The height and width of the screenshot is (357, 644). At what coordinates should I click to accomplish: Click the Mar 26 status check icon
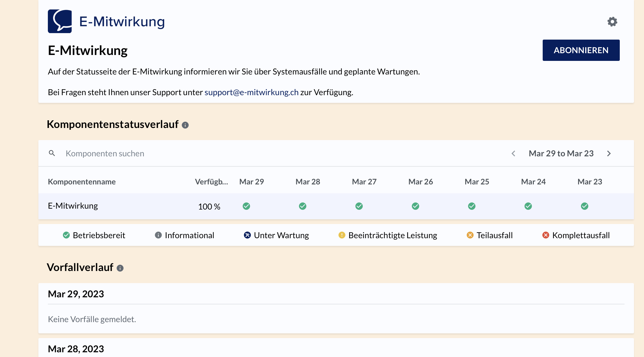coord(415,206)
